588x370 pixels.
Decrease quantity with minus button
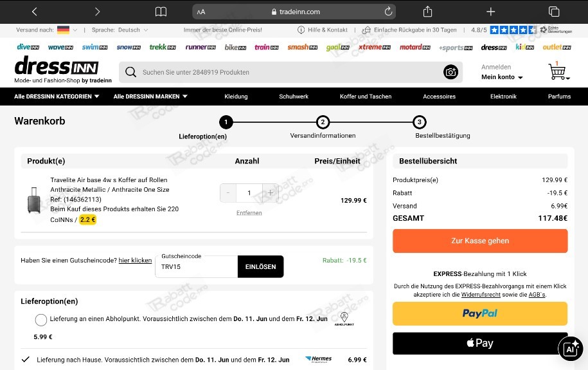pyautogui.click(x=228, y=193)
